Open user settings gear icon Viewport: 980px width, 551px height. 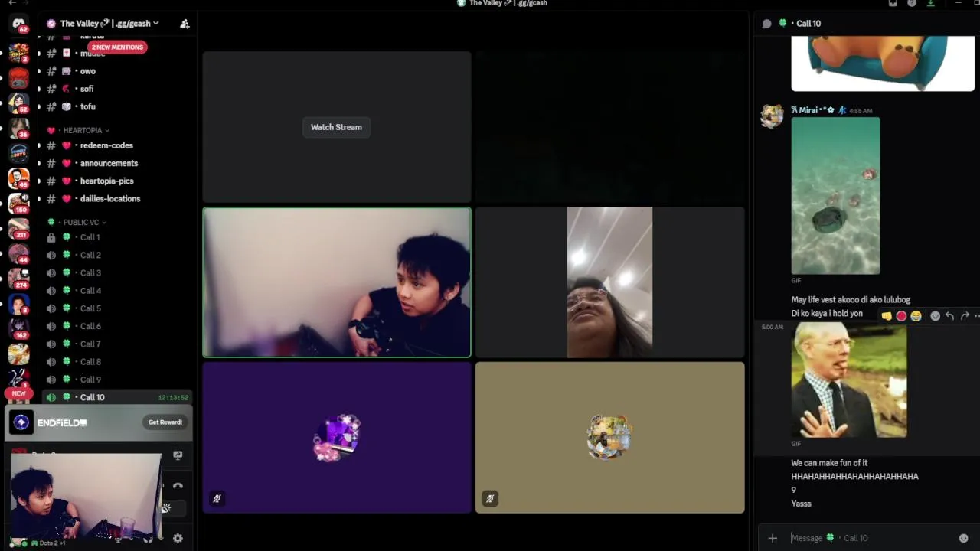pyautogui.click(x=178, y=538)
